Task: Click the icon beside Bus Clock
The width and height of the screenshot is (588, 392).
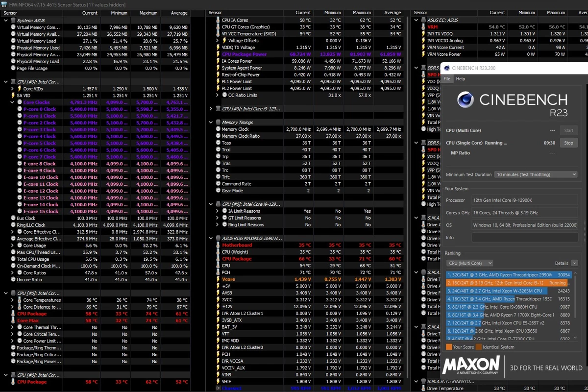Action: point(13,218)
